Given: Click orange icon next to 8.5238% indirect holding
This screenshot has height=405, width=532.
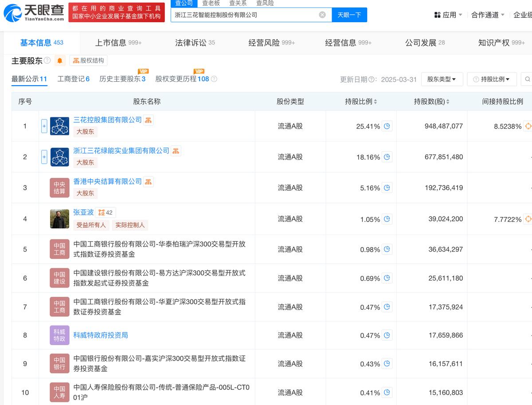Looking at the screenshot, I should click(x=528, y=126).
